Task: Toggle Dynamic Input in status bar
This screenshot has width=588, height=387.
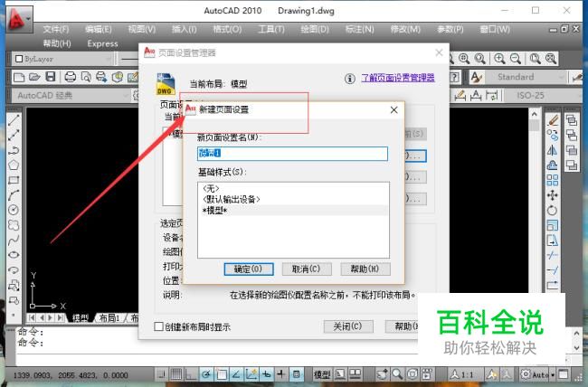Action: [266, 373]
